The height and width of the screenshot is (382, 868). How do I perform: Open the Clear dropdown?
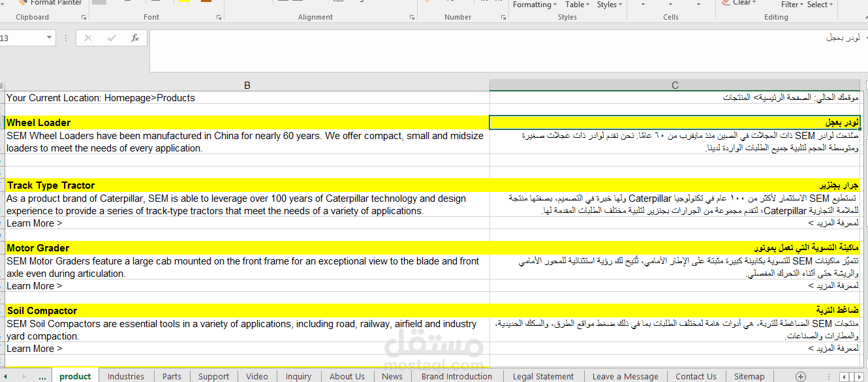tap(739, 3)
